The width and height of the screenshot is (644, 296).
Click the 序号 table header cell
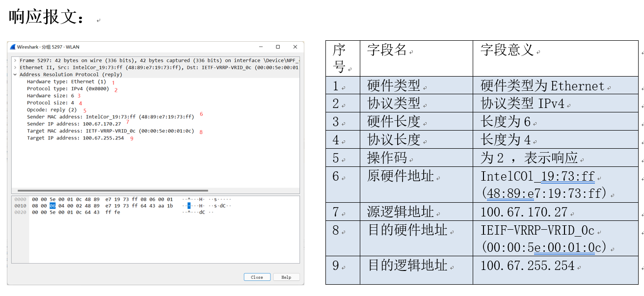pyautogui.click(x=343, y=58)
